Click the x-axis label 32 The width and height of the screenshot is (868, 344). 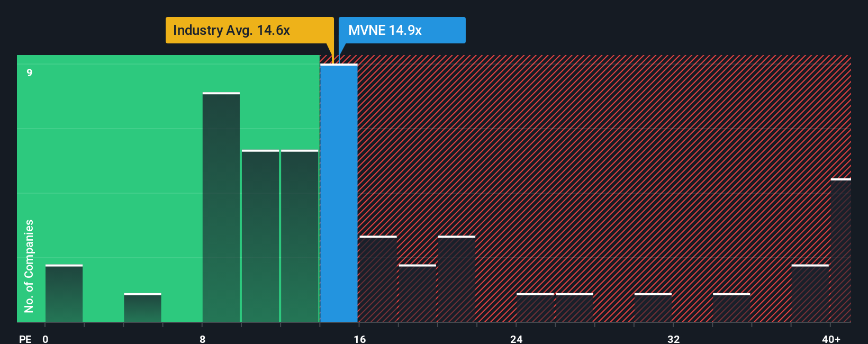[673, 339]
